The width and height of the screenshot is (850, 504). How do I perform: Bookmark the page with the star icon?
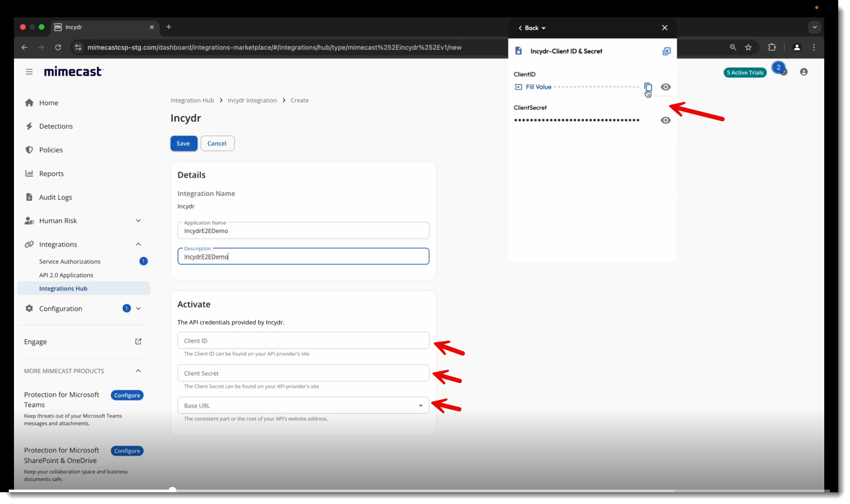point(748,47)
